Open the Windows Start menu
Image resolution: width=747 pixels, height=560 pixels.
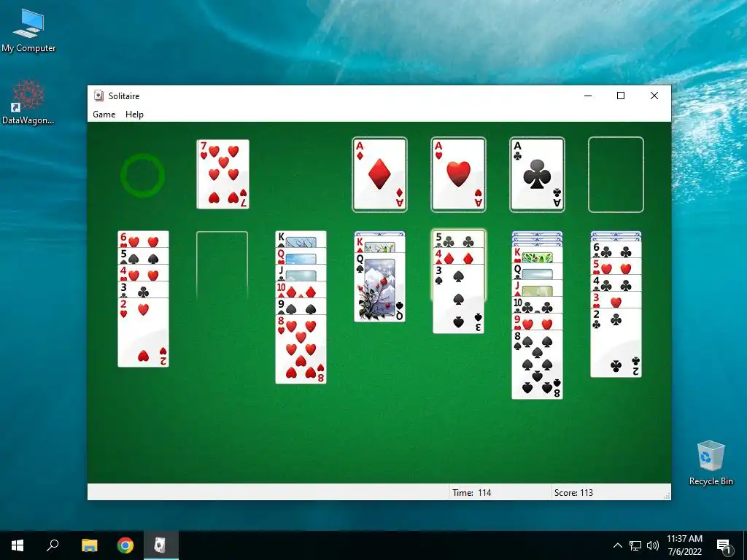[18, 545]
